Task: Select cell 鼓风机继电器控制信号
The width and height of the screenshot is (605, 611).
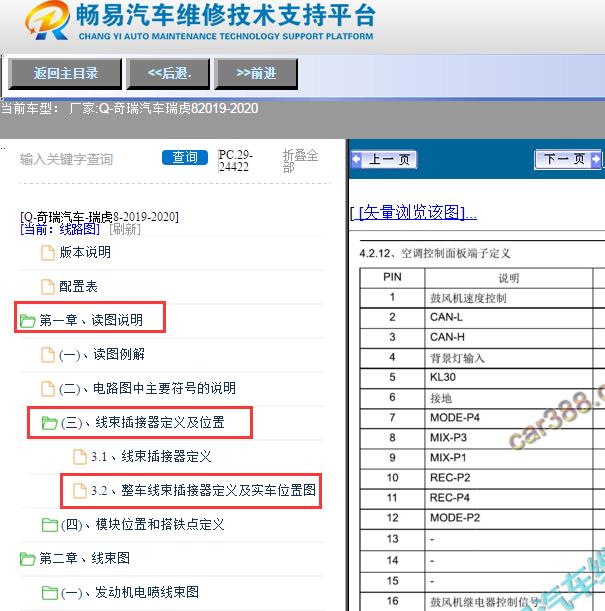Action: [x=509, y=601]
